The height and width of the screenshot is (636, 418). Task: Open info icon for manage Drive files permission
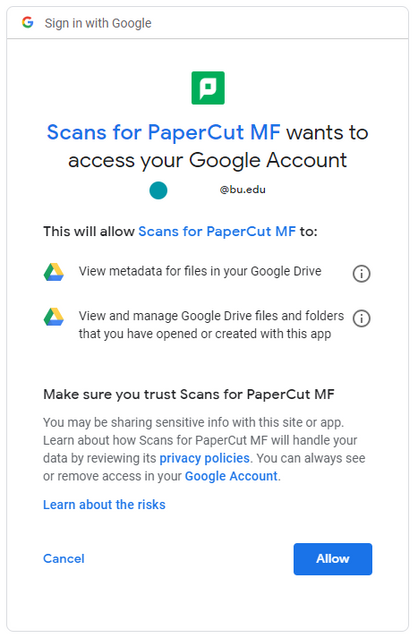point(361,318)
